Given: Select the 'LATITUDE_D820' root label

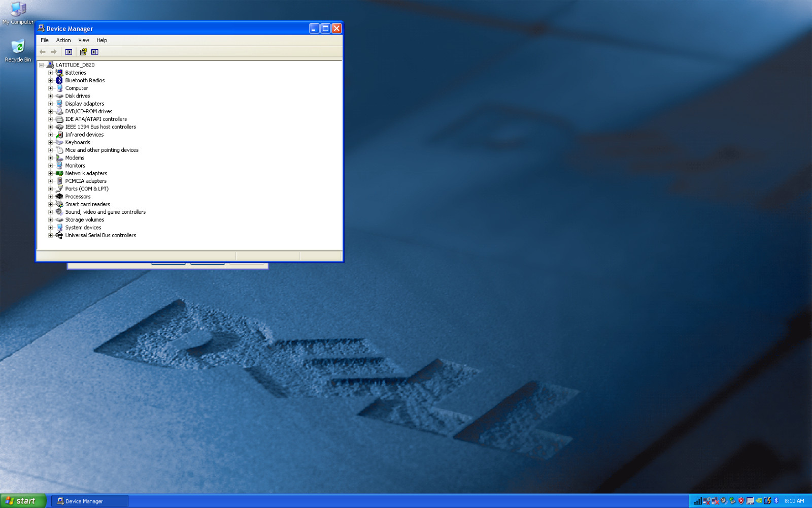Looking at the screenshot, I should (x=75, y=65).
